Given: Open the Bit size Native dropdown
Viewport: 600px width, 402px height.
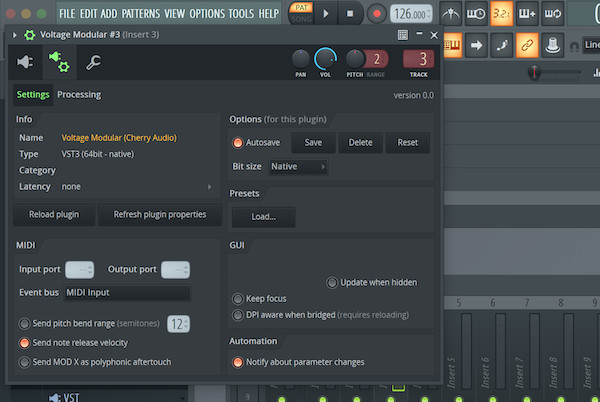Looking at the screenshot, I should point(298,167).
